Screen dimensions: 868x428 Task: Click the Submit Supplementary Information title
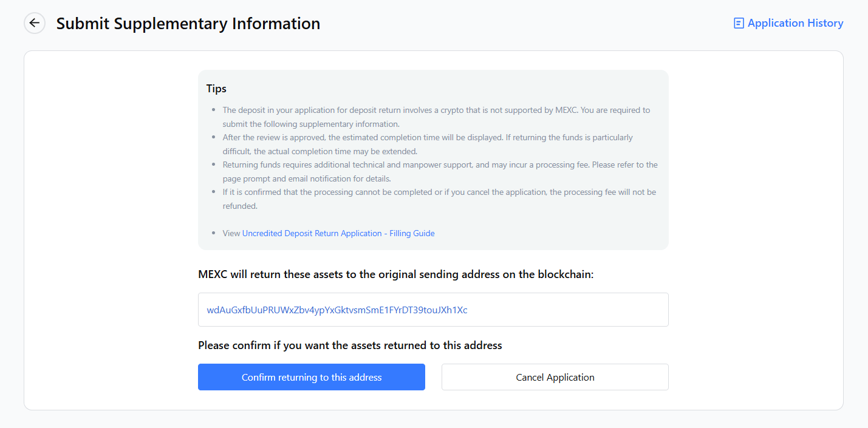pos(188,24)
